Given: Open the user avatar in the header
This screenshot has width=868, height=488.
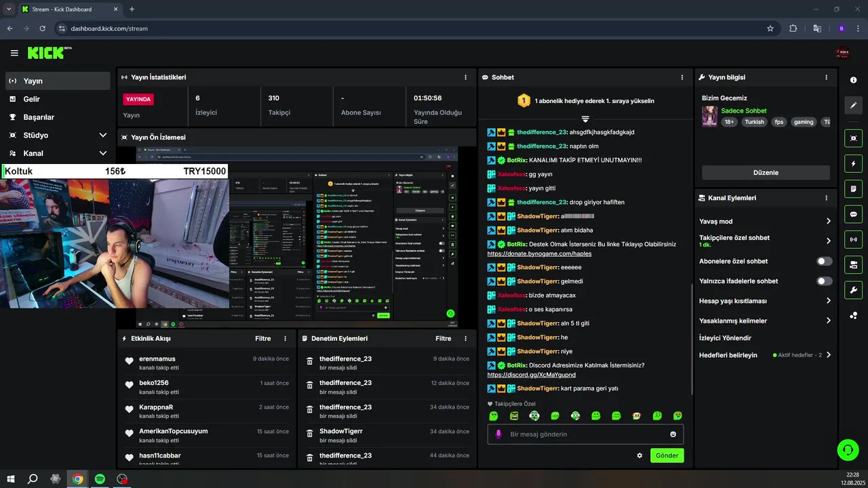Looking at the screenshot, I should point(843,53).
